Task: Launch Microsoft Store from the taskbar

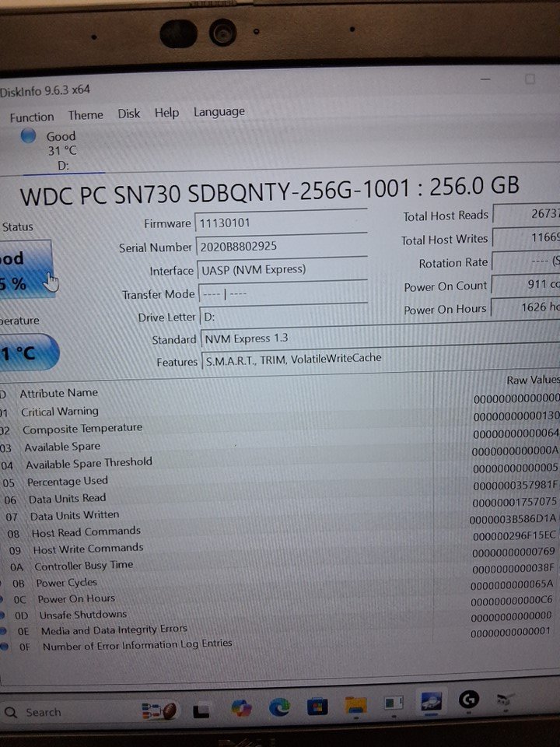Action: 317,707
